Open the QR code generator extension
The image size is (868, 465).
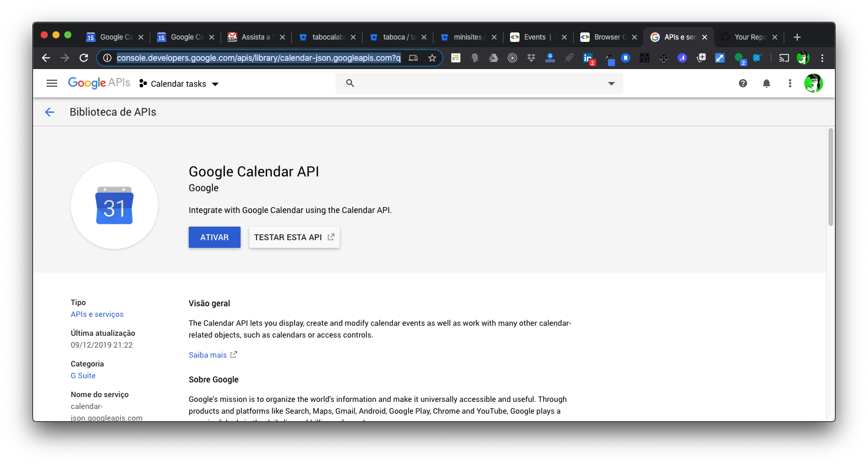[x=645, y=58]
